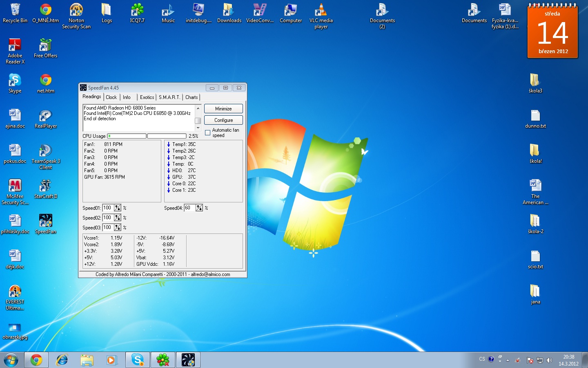Click the CS language indicator in taskbar
588x368 pixels.
click(x=482, y=359)
